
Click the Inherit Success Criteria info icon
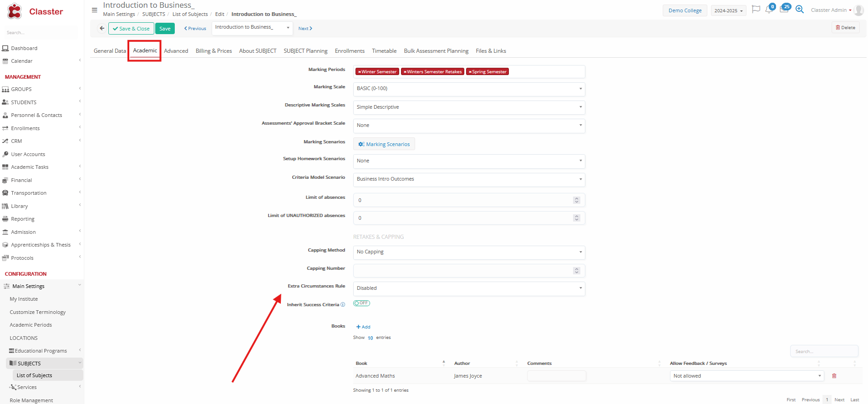coord(343,305)
